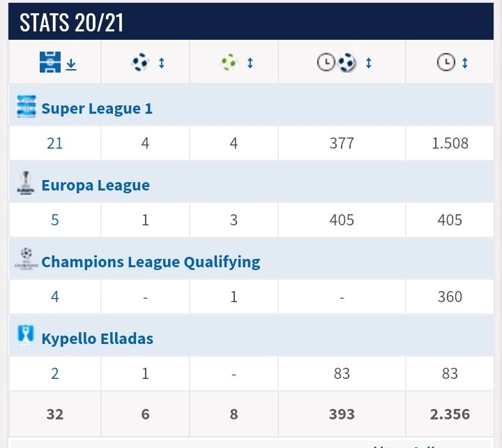Click the Super League 1 logo
The height and width of the screenshot is (448, 502).
[x=26, y=108]
